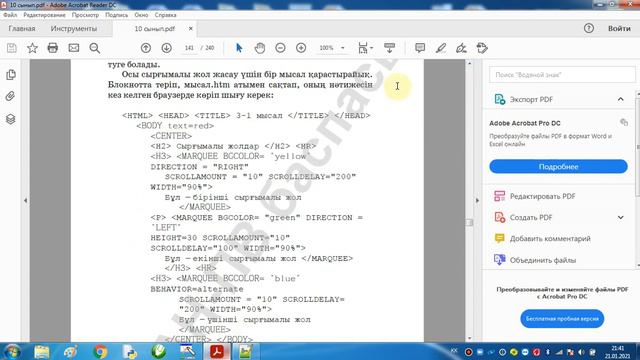
Task: Open the Просмотр menu
Action: click(85, 15)
